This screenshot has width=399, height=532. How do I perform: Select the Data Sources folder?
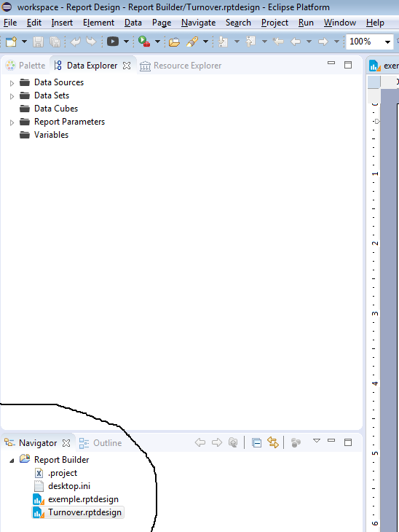click(52, 82)
